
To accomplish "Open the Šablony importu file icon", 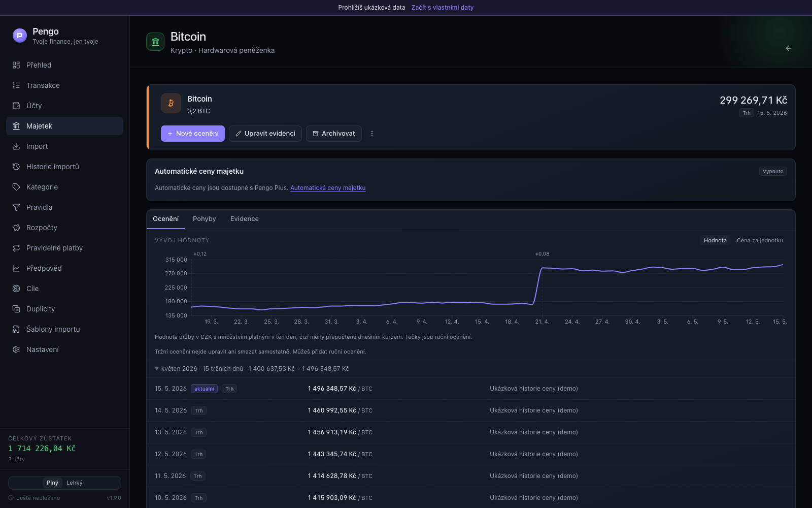I will [16, 329].
